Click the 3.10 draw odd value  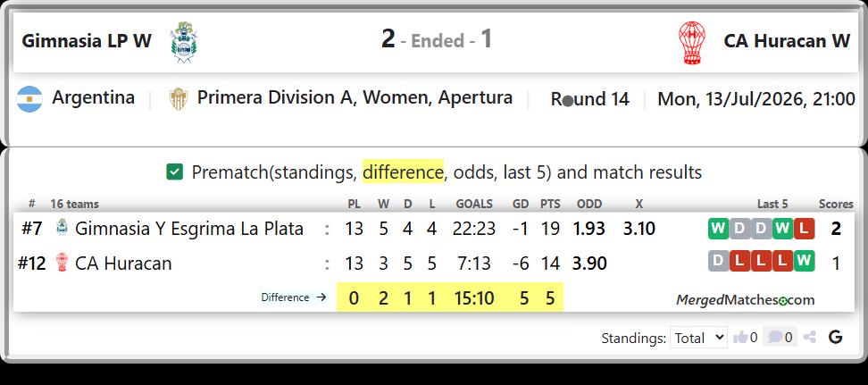638,228
